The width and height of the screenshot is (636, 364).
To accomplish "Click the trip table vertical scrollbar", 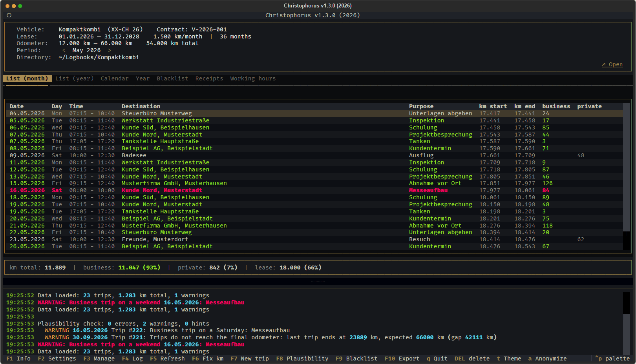I will [x=627, y=177].
